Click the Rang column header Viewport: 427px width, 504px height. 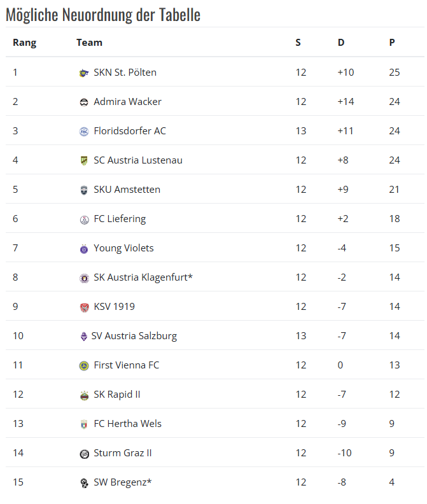click(25, 43)
